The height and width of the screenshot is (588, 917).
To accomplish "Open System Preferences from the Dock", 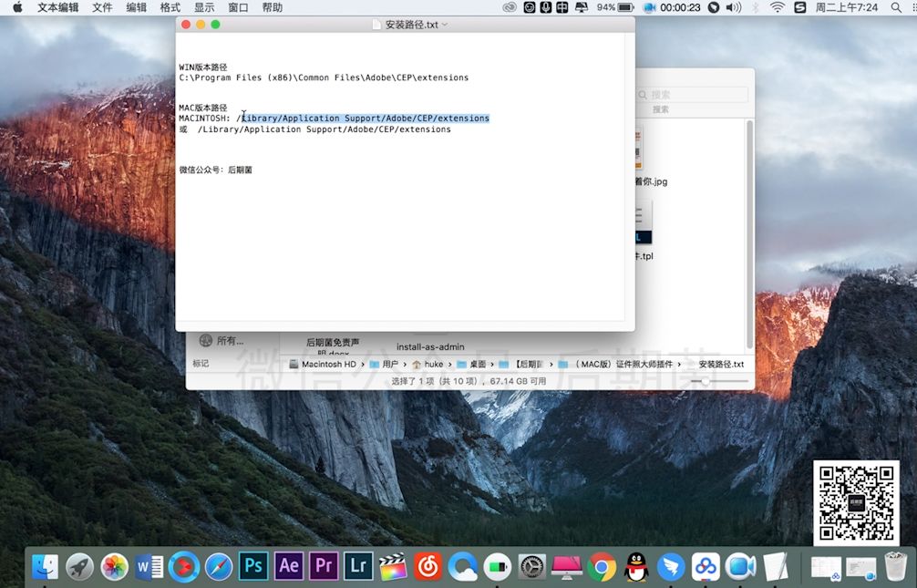I will pos(532,566).
